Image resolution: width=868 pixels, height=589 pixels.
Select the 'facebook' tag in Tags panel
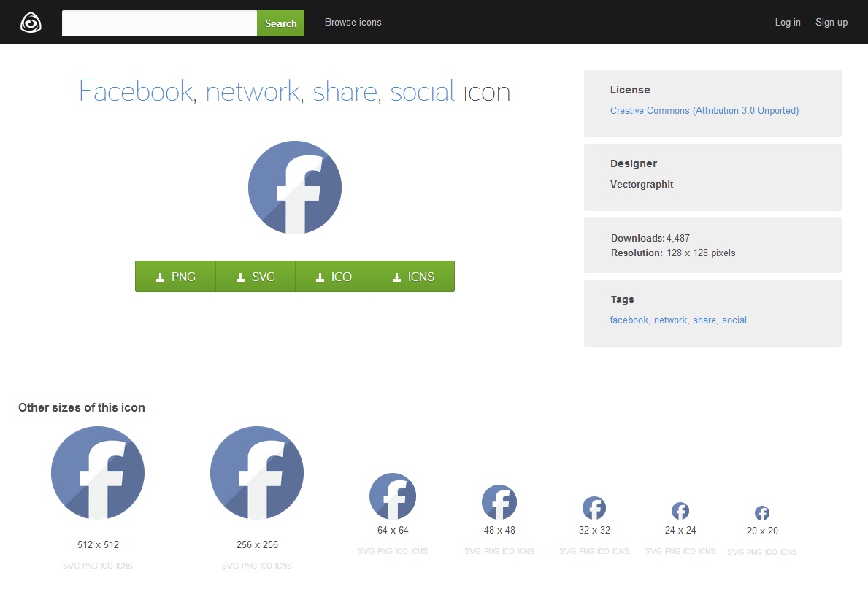click(629, 320)
